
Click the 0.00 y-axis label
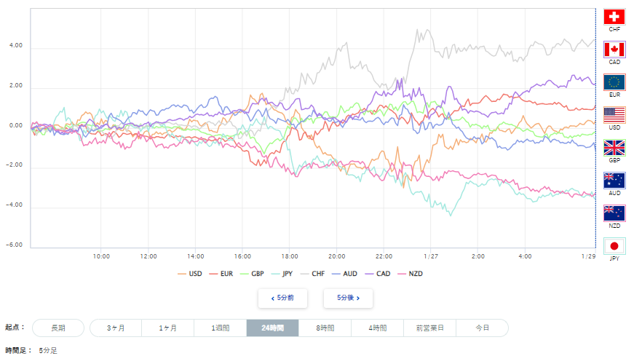pyautogui.click(x=16, y=126)
